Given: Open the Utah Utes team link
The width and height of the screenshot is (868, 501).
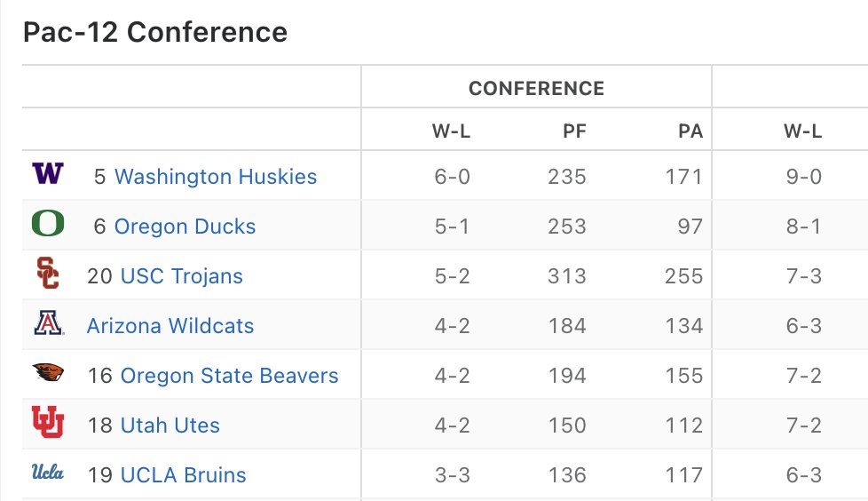Looking at the screenshot, I should coord(170,425).
